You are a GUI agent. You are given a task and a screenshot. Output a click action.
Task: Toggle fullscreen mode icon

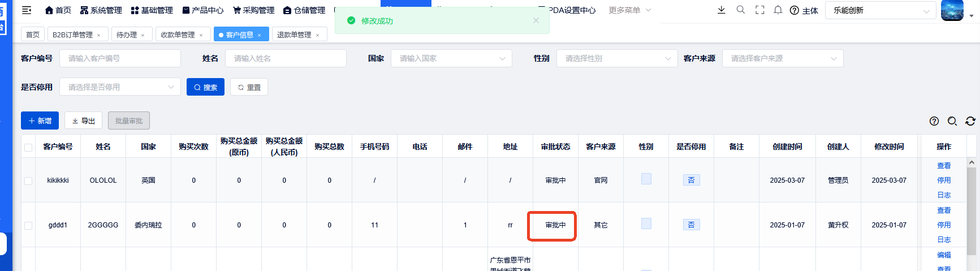(759, 10)
